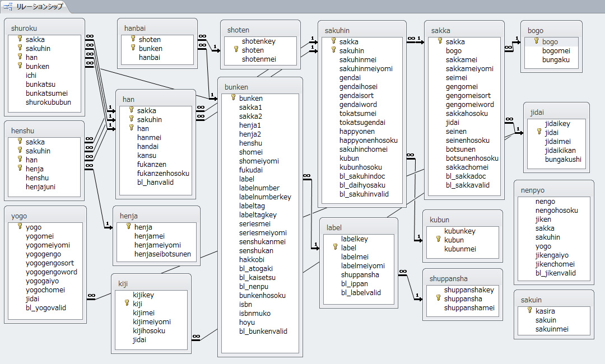
Task: Click the key icon beside sakuhin in sakuhin table
Action: coord(334,50)
